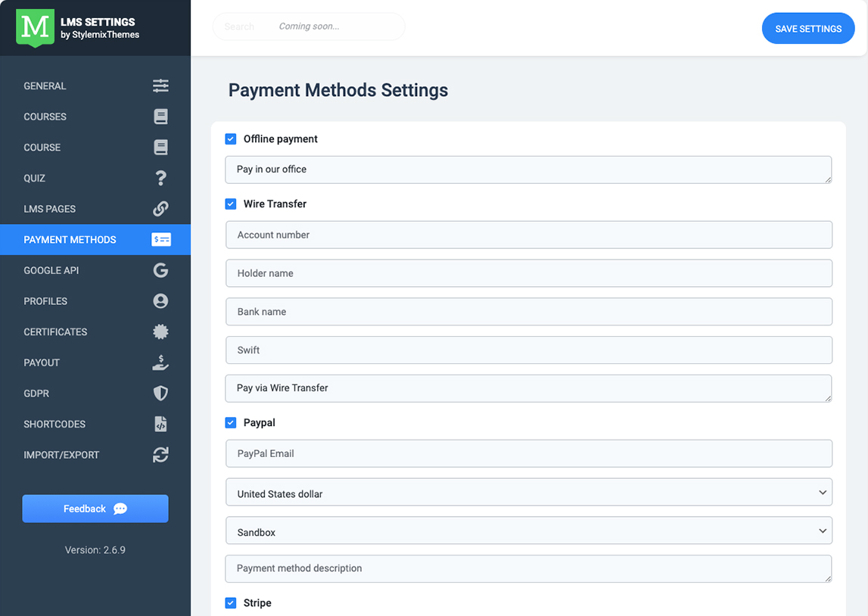Open the United States dollar currency dropdown
This screenshot has width=868, height=616.
(x=528, y=493)
